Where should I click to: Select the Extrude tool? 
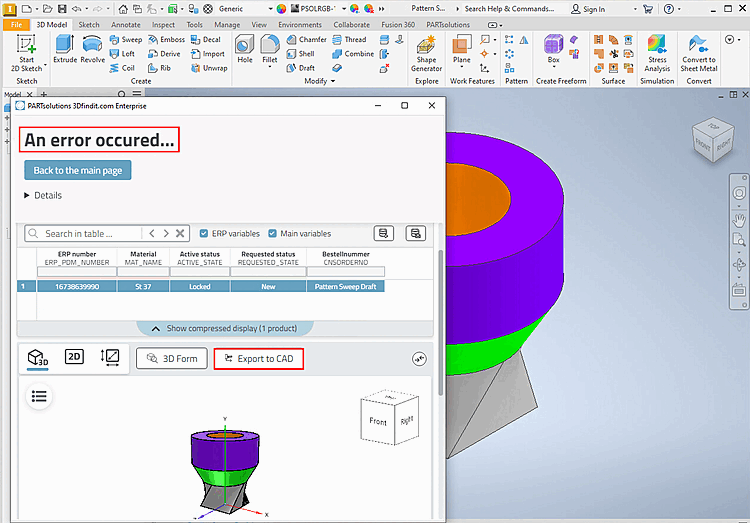click(65, 49)
